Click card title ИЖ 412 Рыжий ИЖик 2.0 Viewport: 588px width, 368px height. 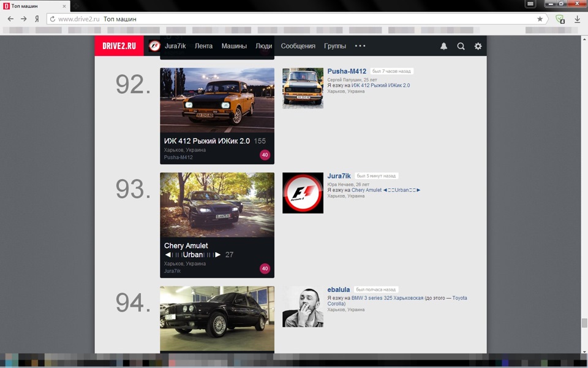pos(207,141)
